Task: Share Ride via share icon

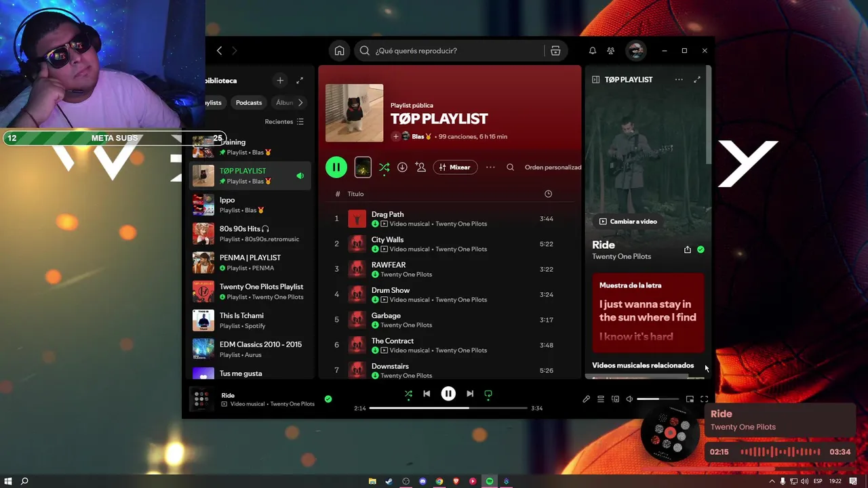Action: coord(688,249)
